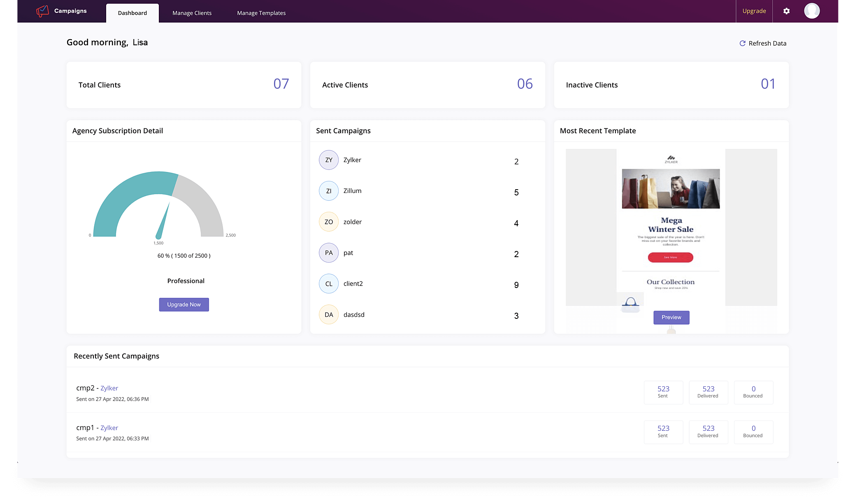
Task: Select the Dashboard tab
Action: 132,13
